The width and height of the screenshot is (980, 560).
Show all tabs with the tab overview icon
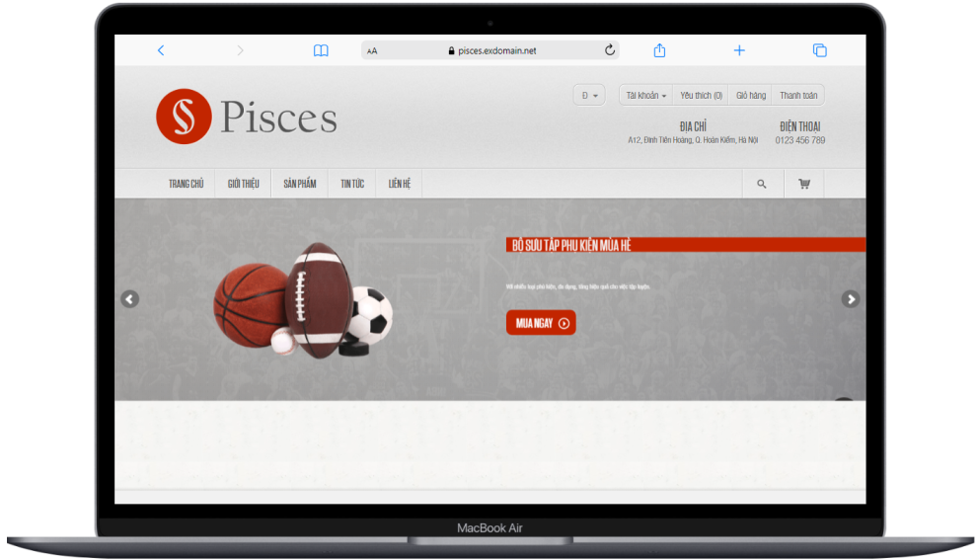point(819,50)
